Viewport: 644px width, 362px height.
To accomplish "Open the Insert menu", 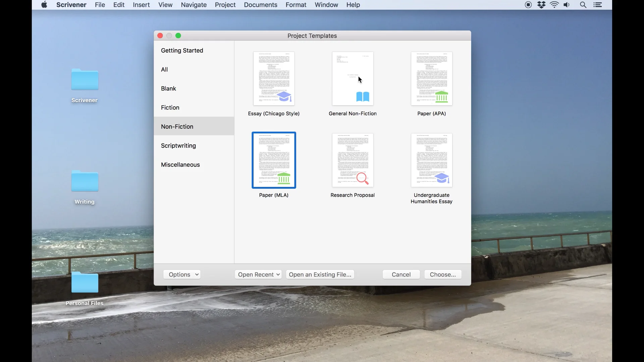I will pyautogui.click(x=141, y=5).
